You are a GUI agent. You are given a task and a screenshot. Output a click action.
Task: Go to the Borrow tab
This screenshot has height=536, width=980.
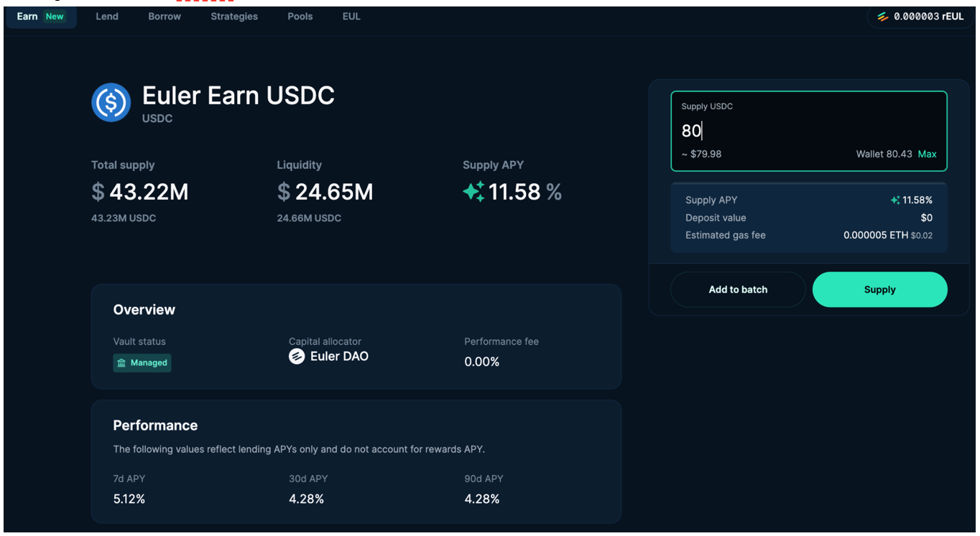pos(165,17)
